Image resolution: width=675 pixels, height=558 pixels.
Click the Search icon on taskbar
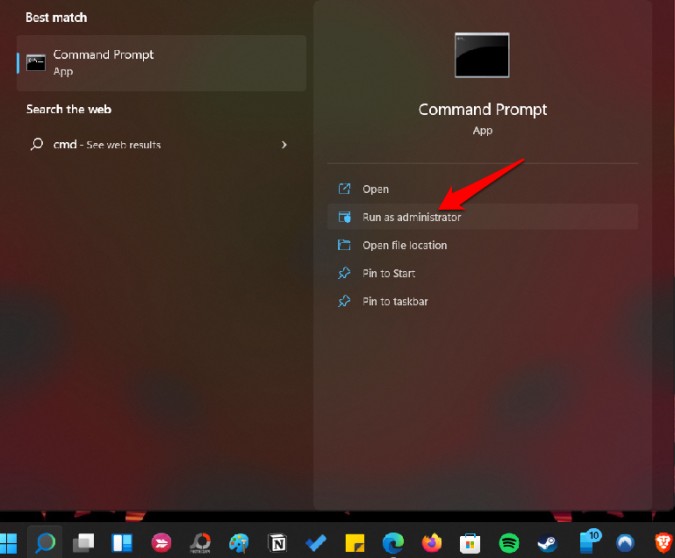coord(45,542)
